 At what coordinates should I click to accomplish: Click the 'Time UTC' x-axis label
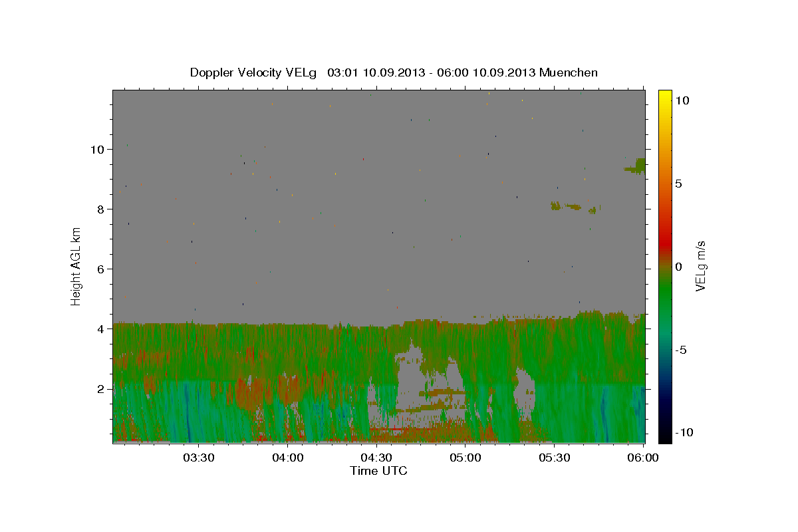[x=378, y=471]
